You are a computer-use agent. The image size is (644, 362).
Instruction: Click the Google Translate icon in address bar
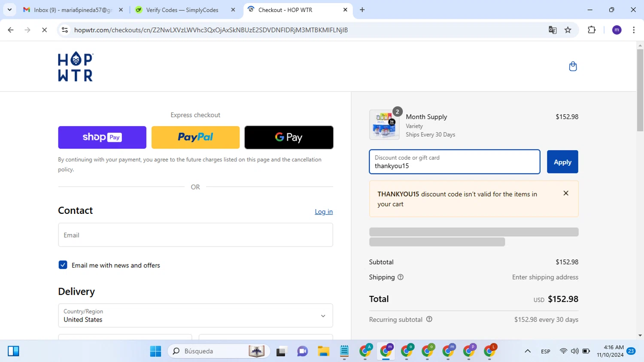pos(553,30)
